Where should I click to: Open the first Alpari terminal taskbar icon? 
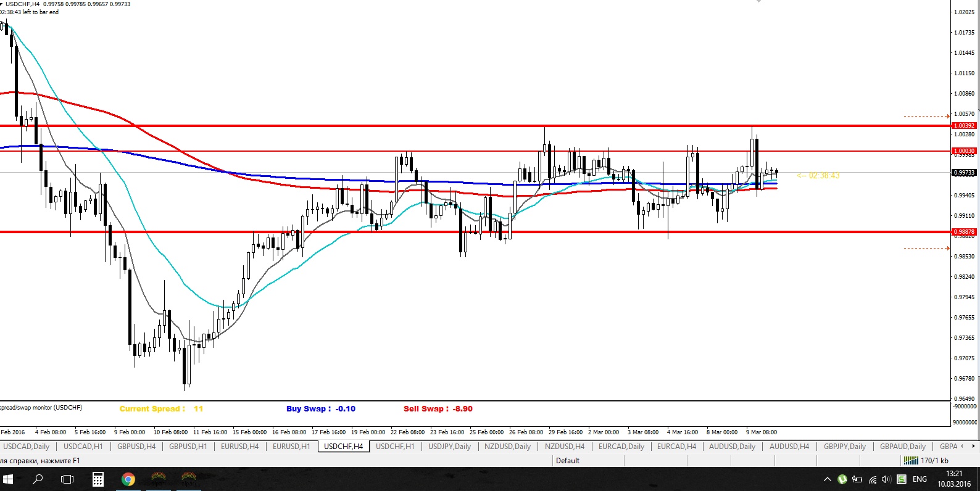point(159,479)
